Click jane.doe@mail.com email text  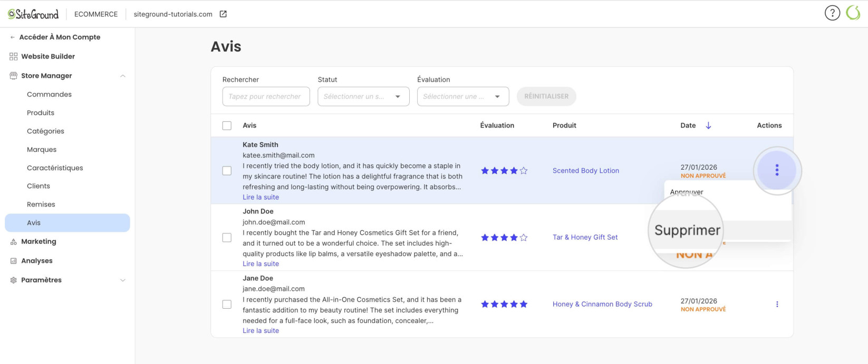(274, 289)
